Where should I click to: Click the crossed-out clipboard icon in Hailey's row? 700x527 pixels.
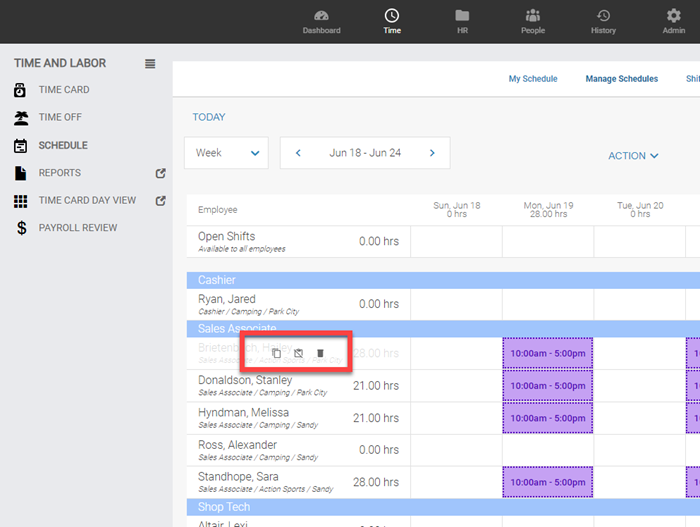point(298,353)
